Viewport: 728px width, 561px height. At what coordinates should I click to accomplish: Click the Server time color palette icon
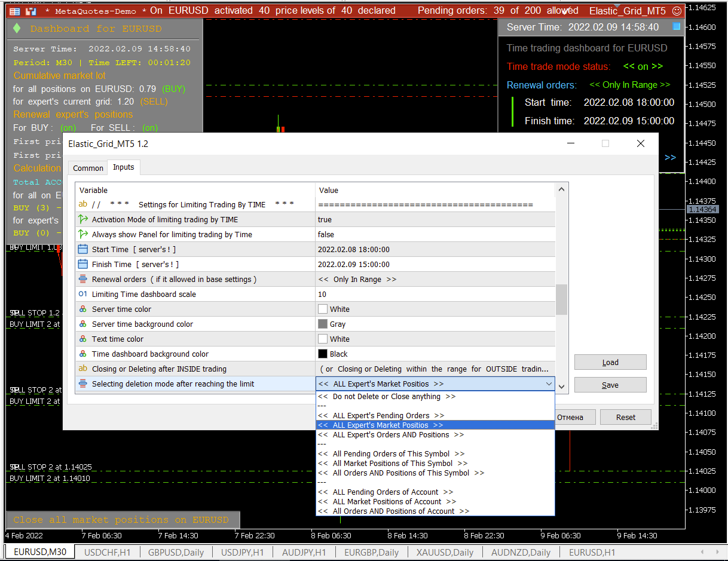83,309
